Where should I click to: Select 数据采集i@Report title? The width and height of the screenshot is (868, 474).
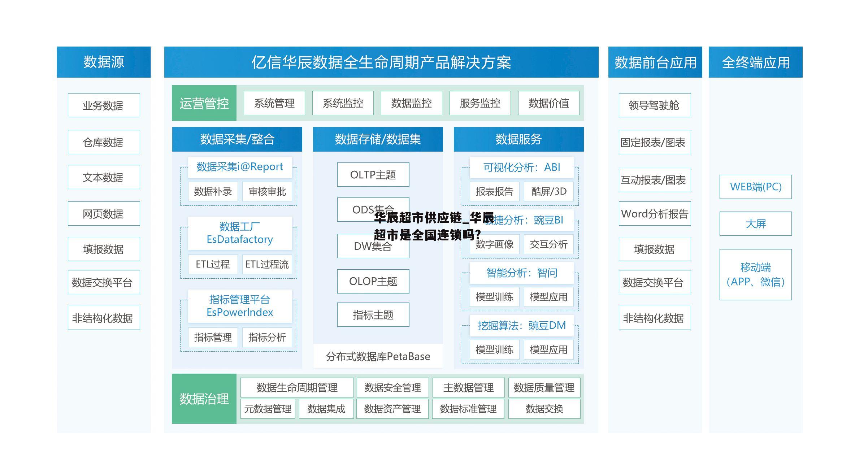[240, 167]
